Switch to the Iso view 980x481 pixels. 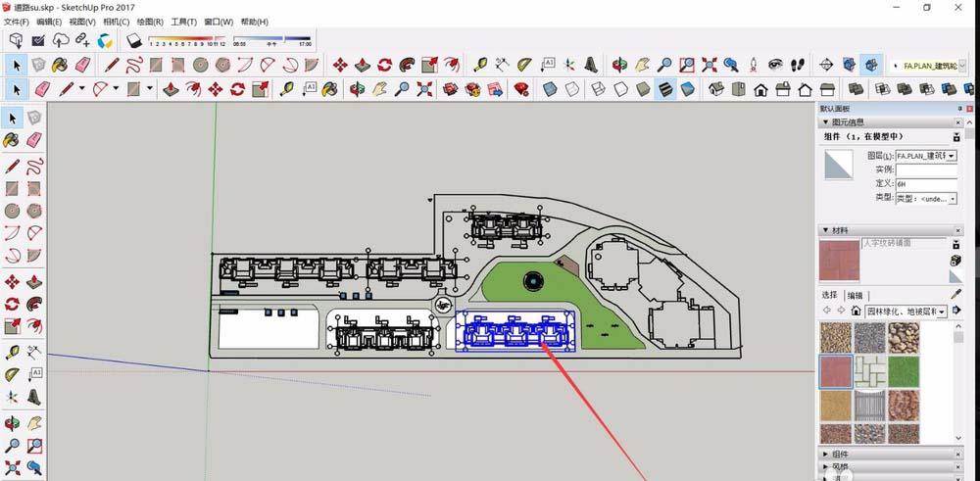[x=716, y=89]
